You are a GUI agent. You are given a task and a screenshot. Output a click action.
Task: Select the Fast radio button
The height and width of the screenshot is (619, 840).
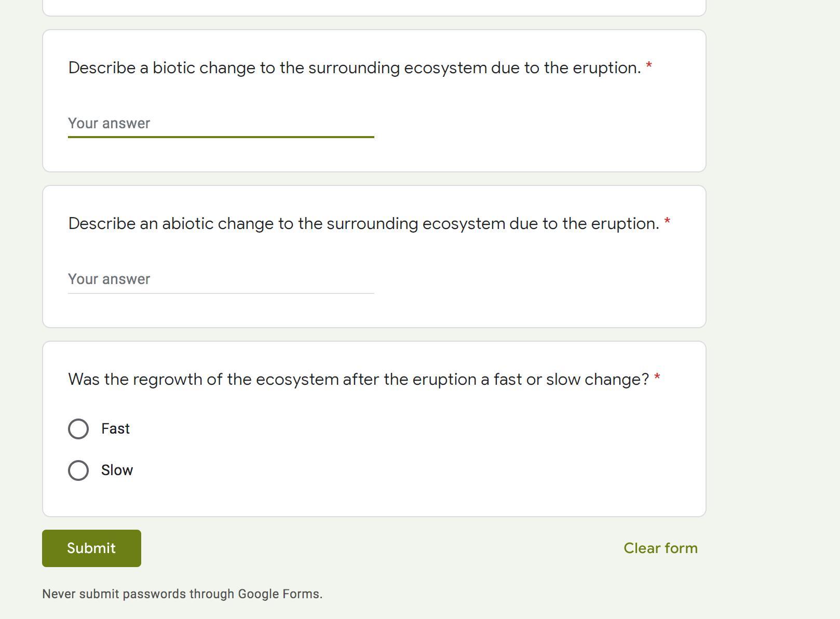(x=78, y=429)
